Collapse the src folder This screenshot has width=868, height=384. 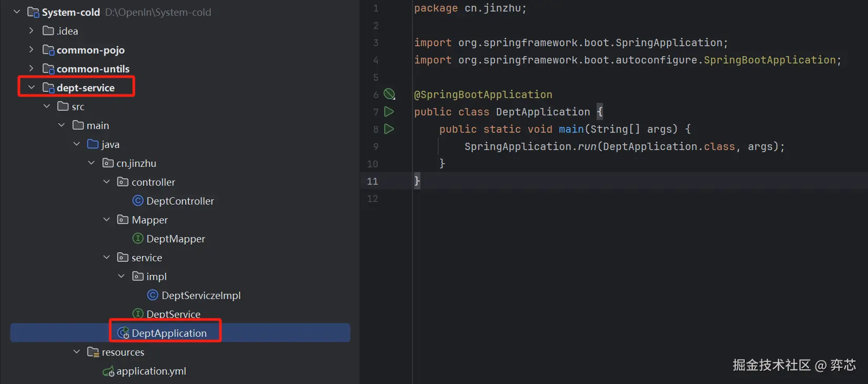[x=47, y=106]
